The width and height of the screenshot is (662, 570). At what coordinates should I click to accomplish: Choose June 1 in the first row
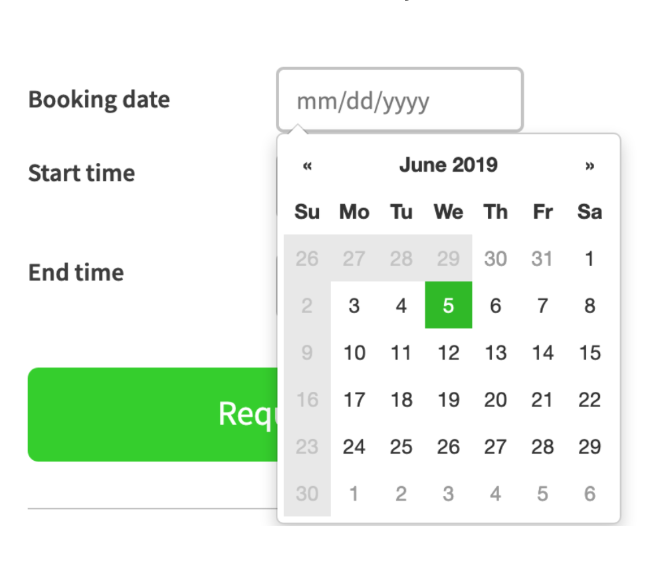pos(590,259)
